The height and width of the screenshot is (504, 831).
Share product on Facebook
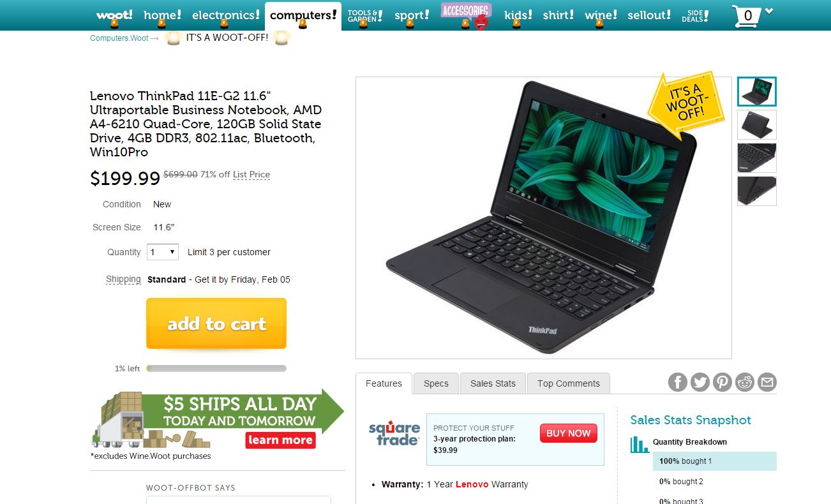click(x=678, y=382)
